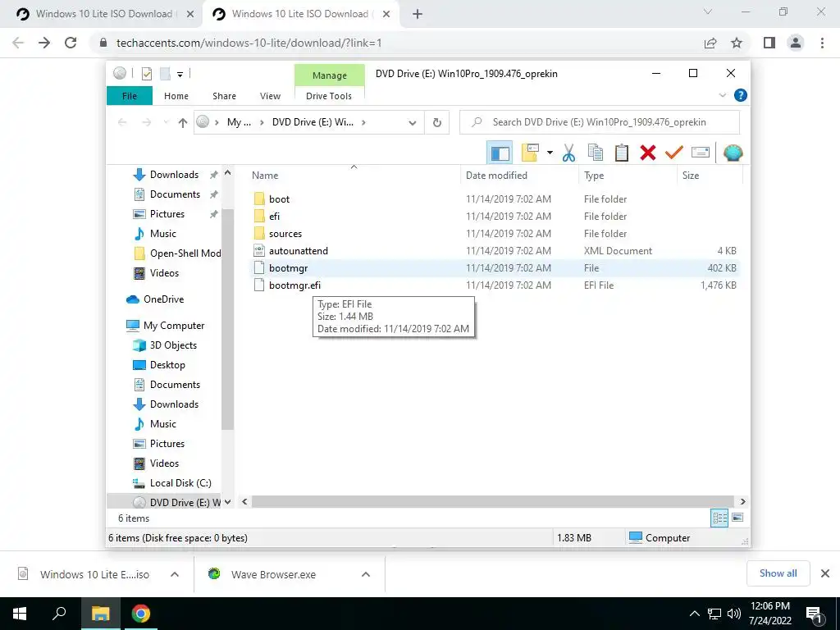The image size is (840, 630).
Task: Click the Classic Shell settings shell icon
Action: click(733, 153)
